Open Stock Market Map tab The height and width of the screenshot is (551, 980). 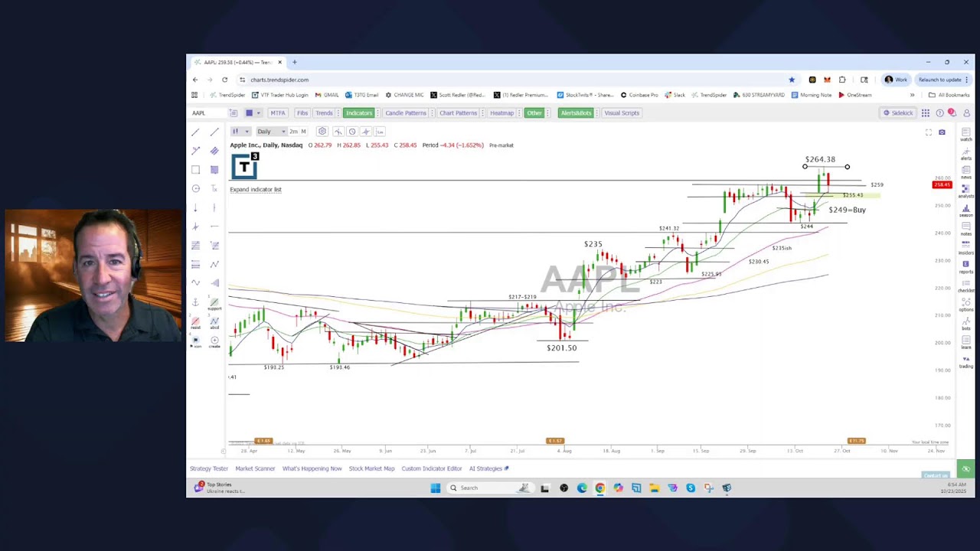click(x=371, y=468)
